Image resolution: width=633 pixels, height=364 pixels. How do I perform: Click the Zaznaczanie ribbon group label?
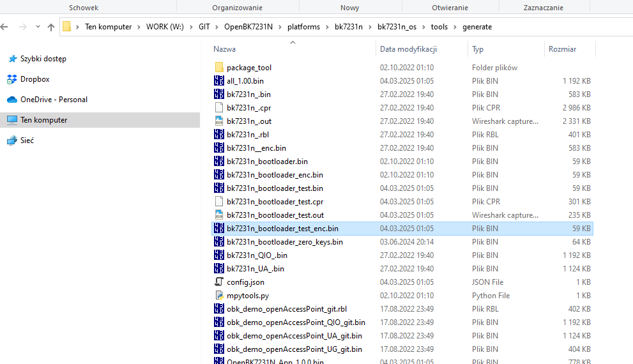pyautogui.click(x=544, y=8)
